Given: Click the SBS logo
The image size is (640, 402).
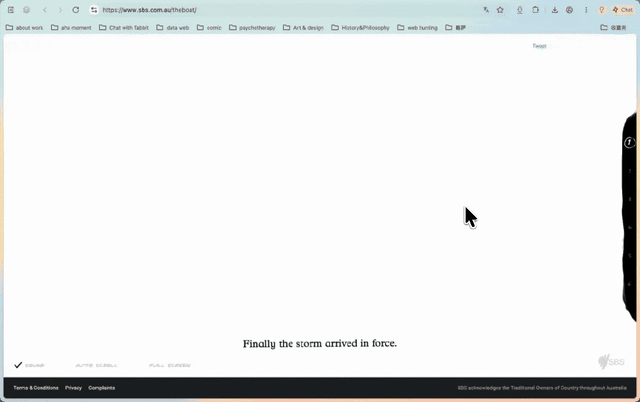Looking at the screenshot, I should point(611,362).
